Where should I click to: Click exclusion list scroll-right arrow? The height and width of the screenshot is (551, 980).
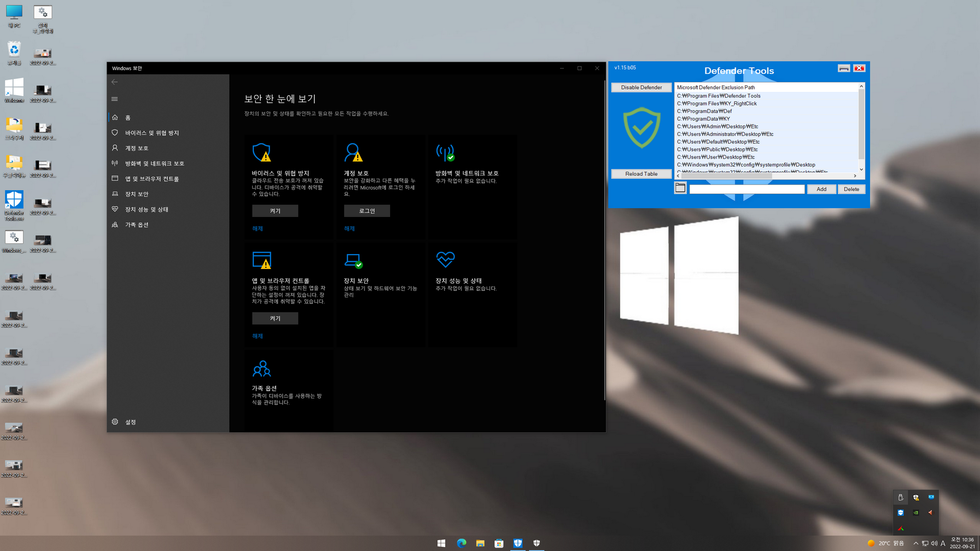click(855, 176)
